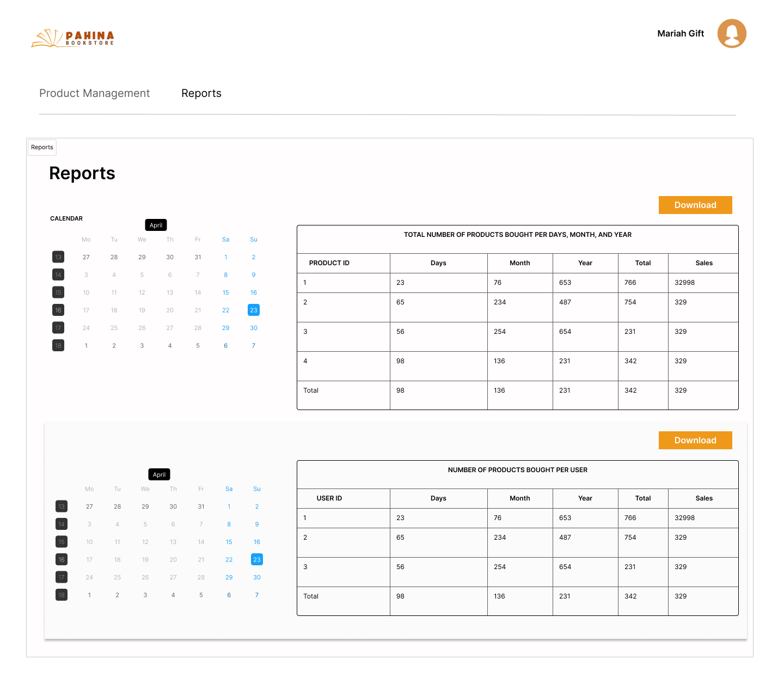Click the Pahina Bookstore logo
Image resolution: width=784 pixels, height=690 pixels.
click(x=73, y=38)
